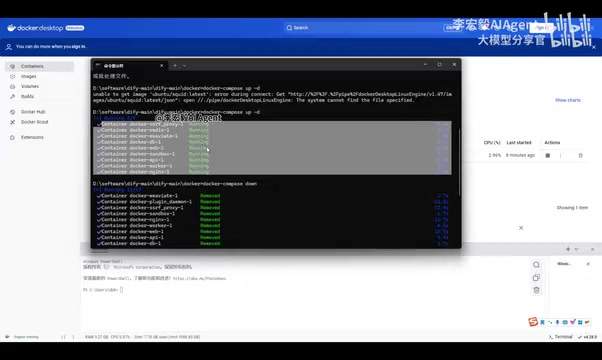Close the Command Prompt tab with its X
The image size is (602, 360).
(161, 66)
